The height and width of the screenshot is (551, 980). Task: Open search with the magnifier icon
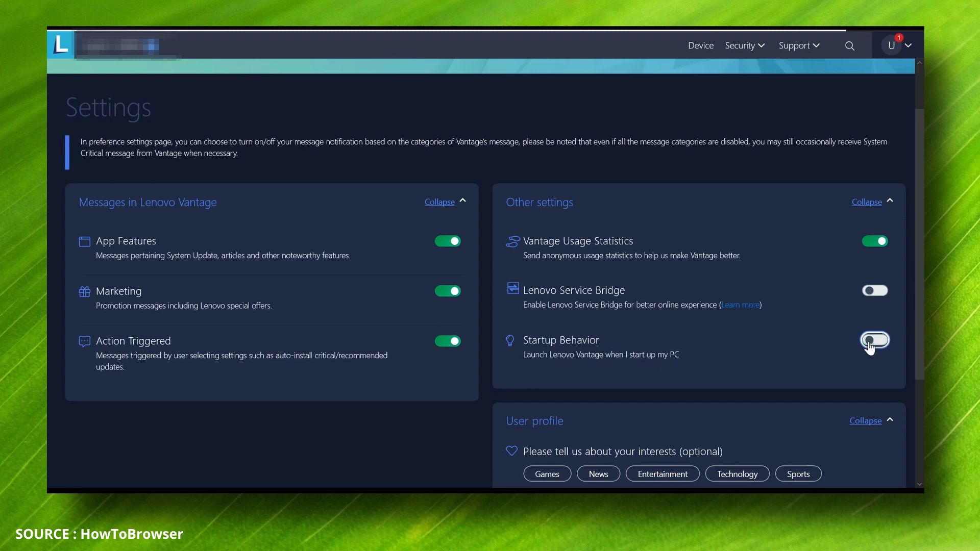click(850, 46)
